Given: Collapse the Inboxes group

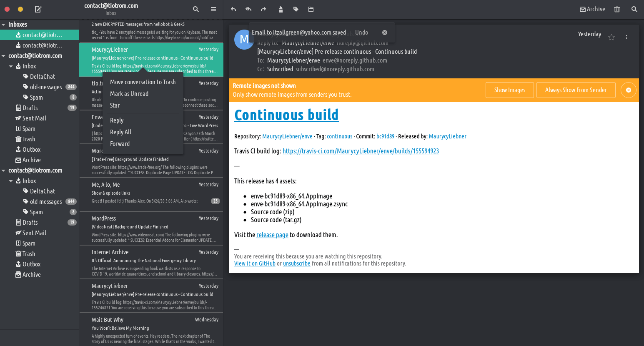Looking at the screenshot, I should pyautogui.click(x=4, y=25).
